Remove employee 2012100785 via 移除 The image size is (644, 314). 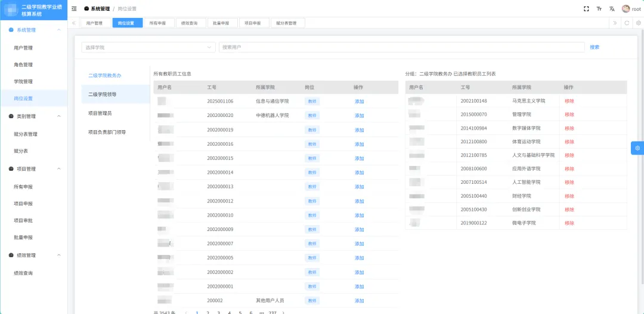[x=569, y=155]
